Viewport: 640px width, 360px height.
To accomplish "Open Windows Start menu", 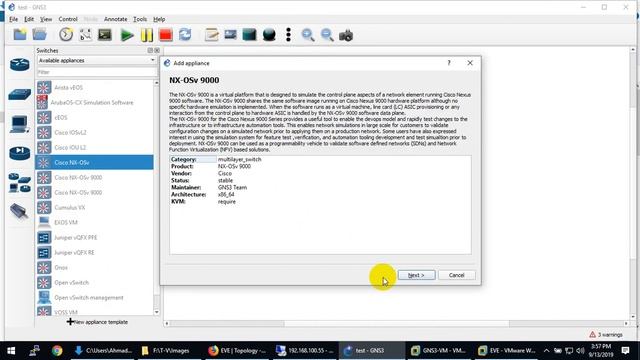I will pyautogui.click(x=11, y=351).
